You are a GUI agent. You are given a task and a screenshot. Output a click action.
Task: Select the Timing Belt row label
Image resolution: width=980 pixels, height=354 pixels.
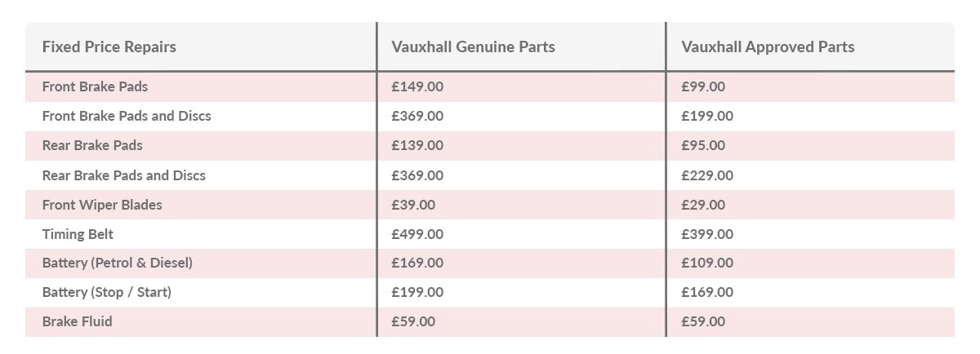(x=78, y=234)
